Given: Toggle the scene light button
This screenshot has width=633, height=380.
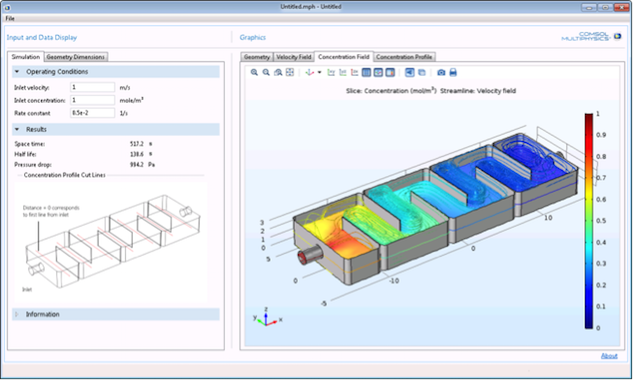Looking at the screenshot, I should [x=410, y=72].
